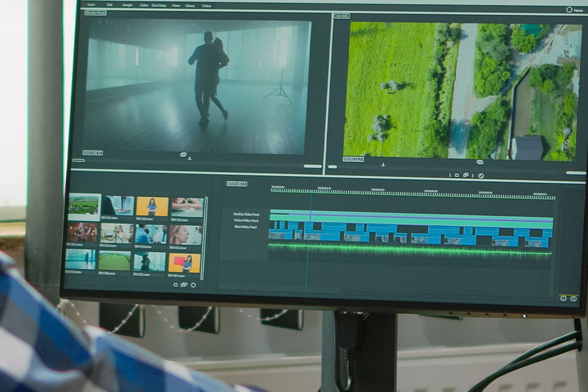The width and height of the screenshot is (588, 392).
Task: Click the timeline ruler tick strip
Action: click(413, 193)
